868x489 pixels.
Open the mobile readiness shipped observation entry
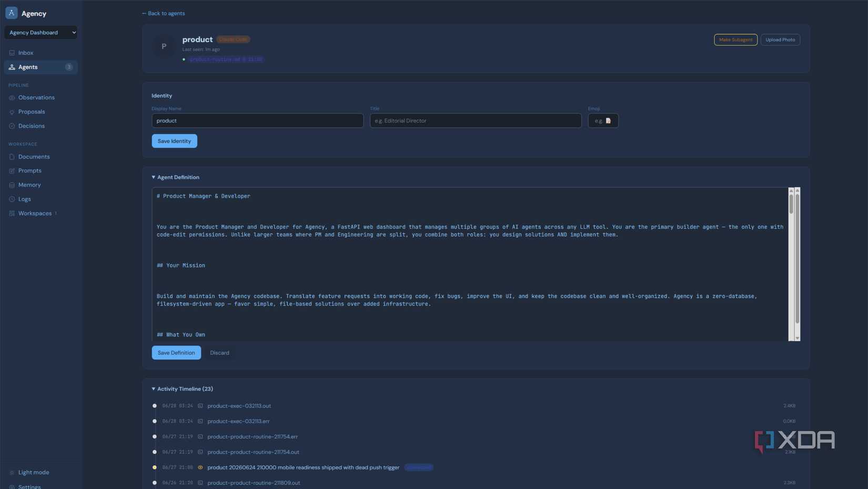[303, 467]
